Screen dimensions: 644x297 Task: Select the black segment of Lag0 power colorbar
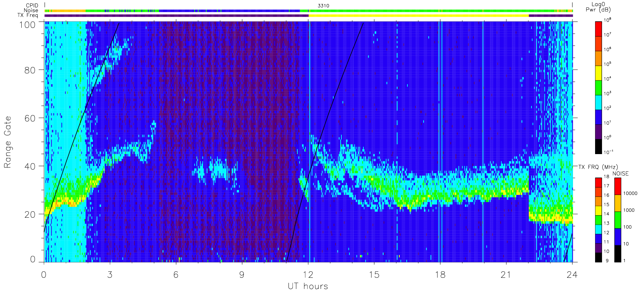598,146
